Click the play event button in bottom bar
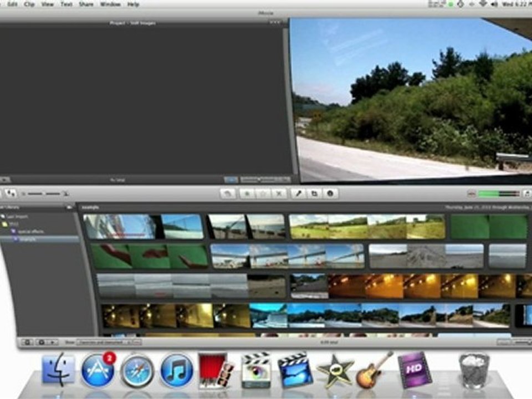 [52, 342]
